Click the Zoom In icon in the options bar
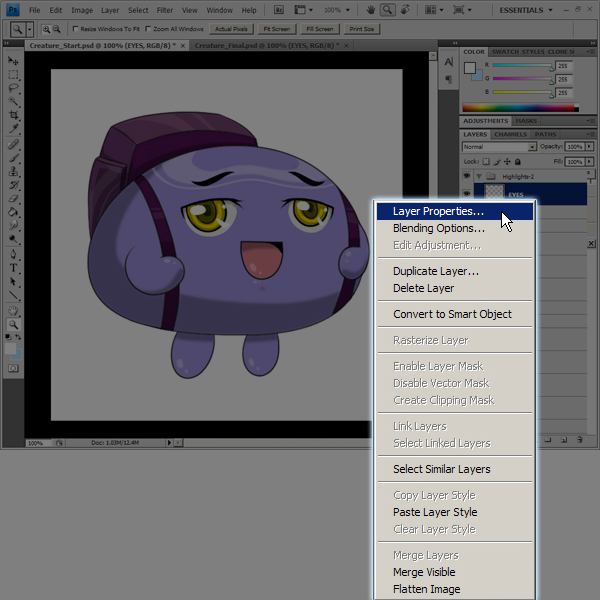 (x=46, y=29)
